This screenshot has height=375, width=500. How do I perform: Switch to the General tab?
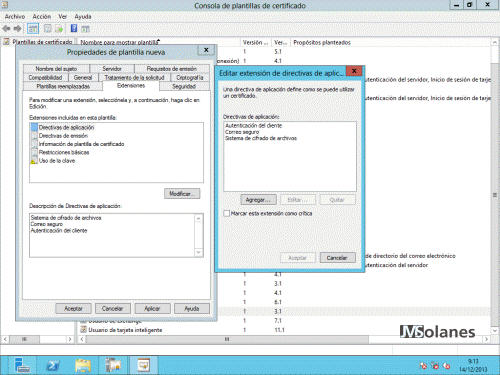[83, 77]
